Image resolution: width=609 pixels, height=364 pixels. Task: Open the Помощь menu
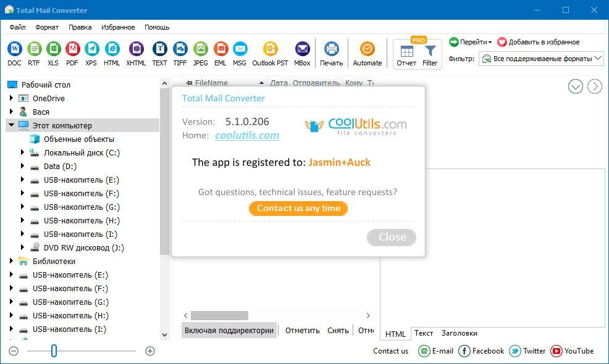tap(157, 27)
